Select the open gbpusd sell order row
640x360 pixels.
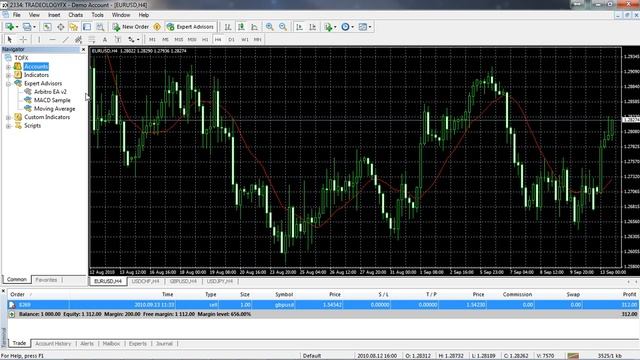[x=323, y=305]
